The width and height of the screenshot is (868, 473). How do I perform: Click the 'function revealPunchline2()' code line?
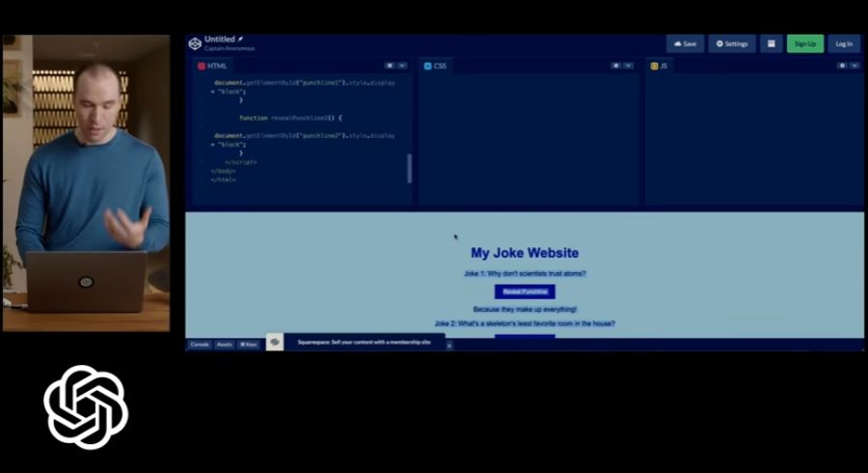[x=290, y=118]
